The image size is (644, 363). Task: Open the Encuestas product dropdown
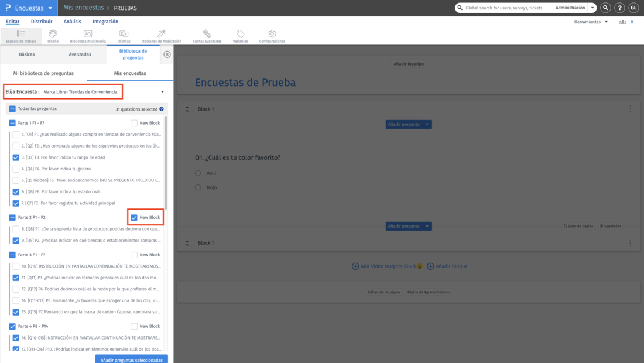pyautogui.click(x=50, y=8)
